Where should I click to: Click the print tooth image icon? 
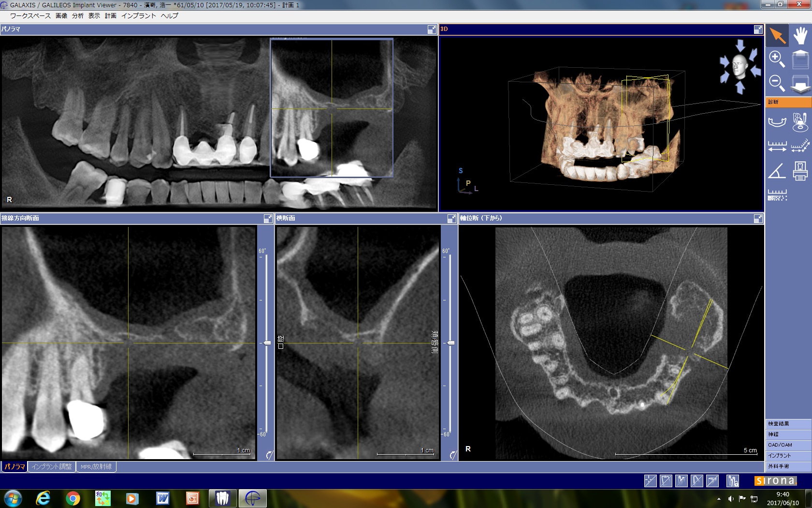[800, 171]
